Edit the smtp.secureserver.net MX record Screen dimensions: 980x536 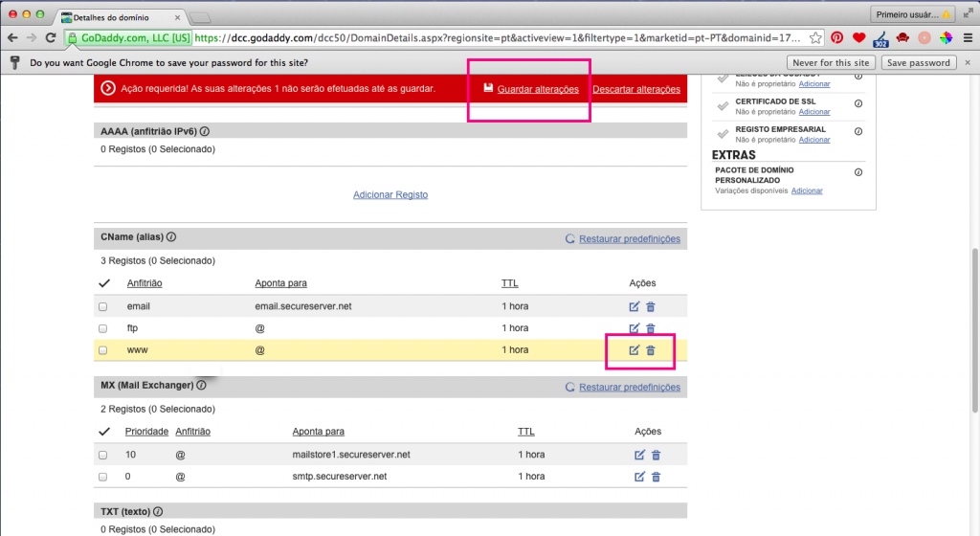(x=639, y=477)
